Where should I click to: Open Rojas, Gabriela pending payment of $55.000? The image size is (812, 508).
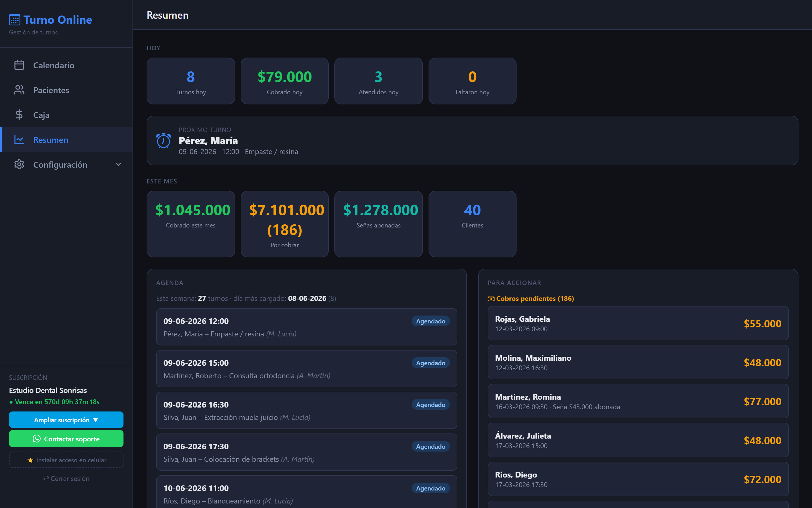(638, 323)
